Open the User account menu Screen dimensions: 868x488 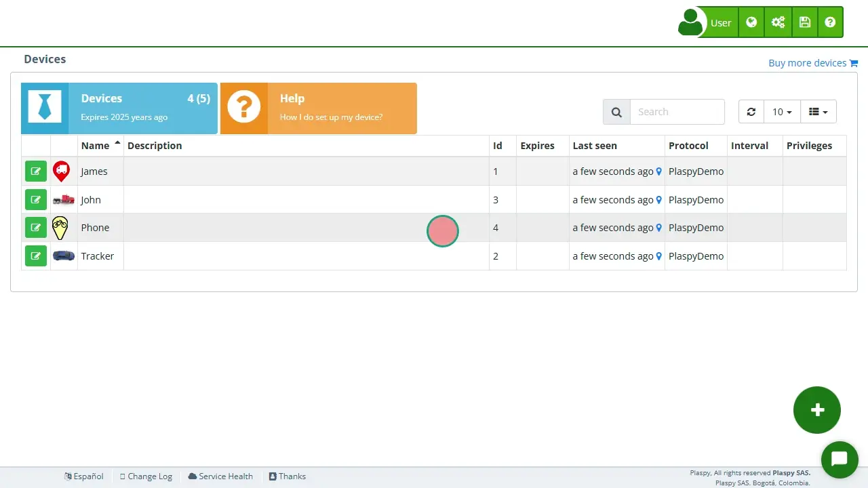720,22
